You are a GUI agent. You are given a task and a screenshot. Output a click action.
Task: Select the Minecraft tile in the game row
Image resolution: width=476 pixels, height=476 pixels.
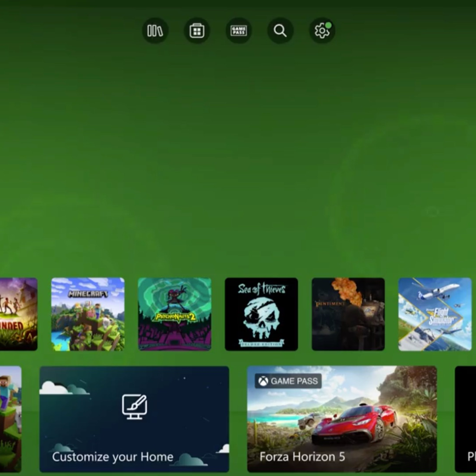point(88,313)
